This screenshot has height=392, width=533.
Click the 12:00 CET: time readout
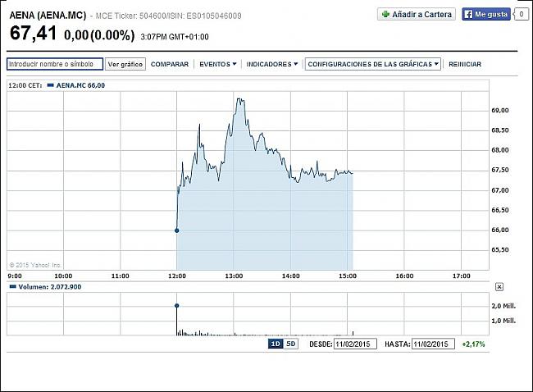(x=25, y=85)
